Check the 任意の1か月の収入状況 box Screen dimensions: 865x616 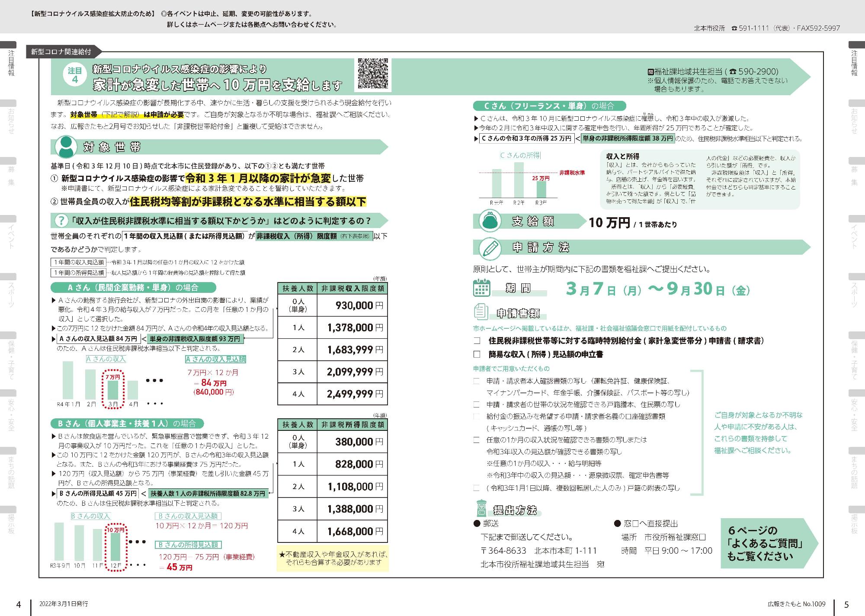tap(477, 440)
